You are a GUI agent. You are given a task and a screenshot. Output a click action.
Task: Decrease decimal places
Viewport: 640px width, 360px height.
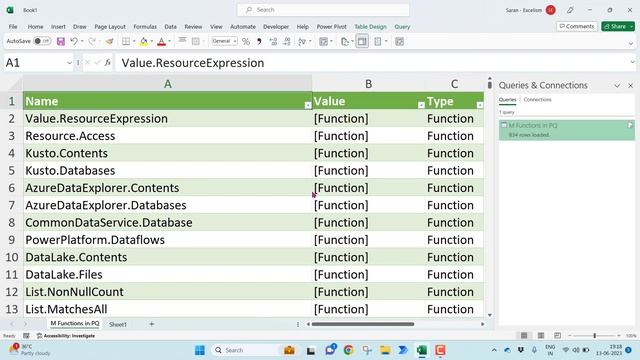tap(287, 41)
